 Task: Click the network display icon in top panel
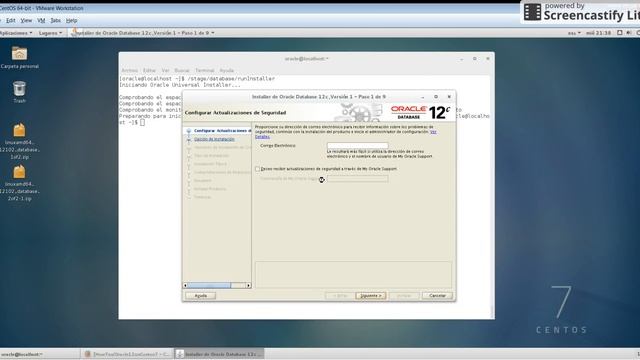tap(620, 33)
